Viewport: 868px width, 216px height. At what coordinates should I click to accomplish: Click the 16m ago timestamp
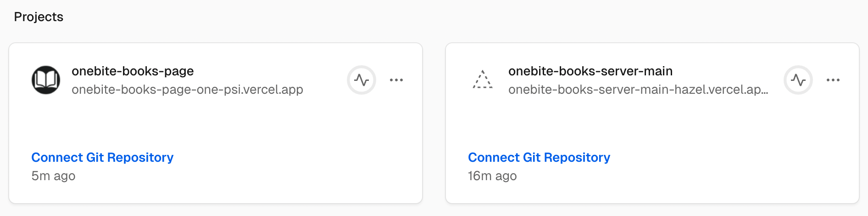click(492, 176)
